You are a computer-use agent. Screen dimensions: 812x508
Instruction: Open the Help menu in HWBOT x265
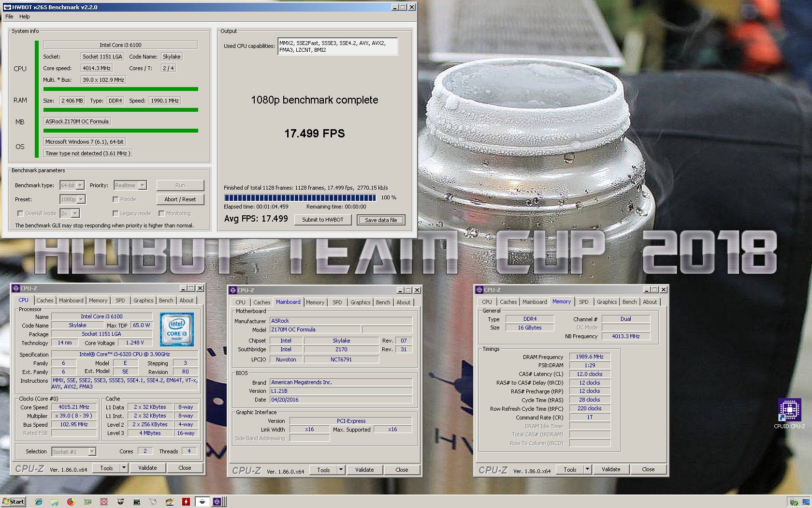[x=24, y=16]
